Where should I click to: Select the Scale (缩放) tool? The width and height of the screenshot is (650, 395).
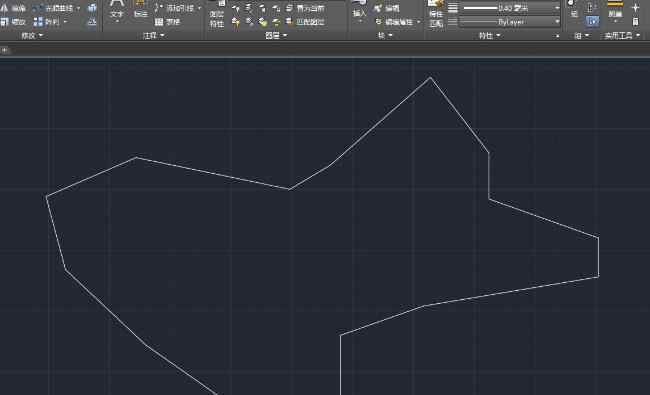(13, 22)
